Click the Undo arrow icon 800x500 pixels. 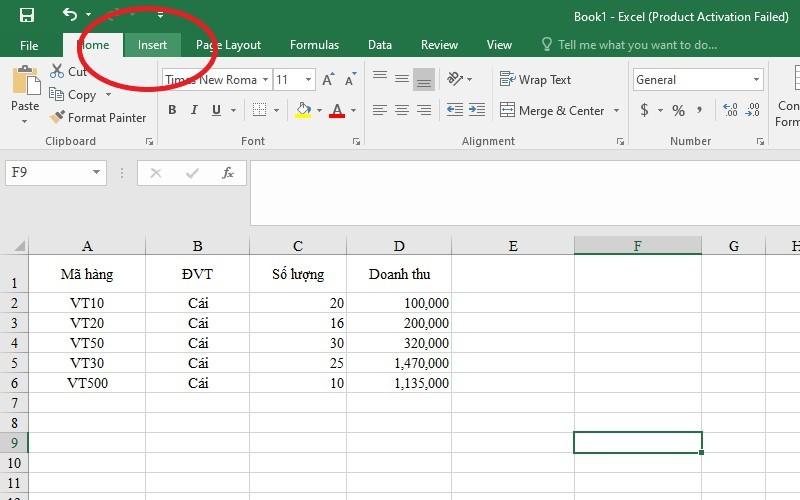(x=70, y=14)
